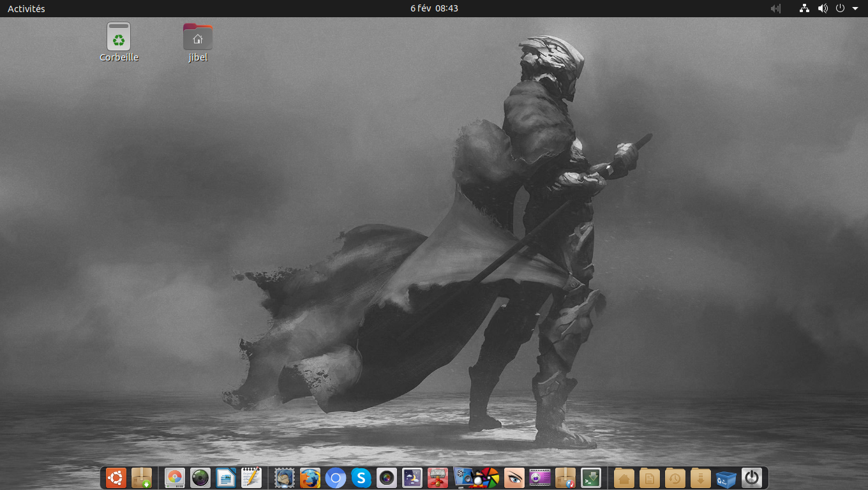Open the clock showing 6 fév 08:43
The image size is (868, 490).
[434, 8]
